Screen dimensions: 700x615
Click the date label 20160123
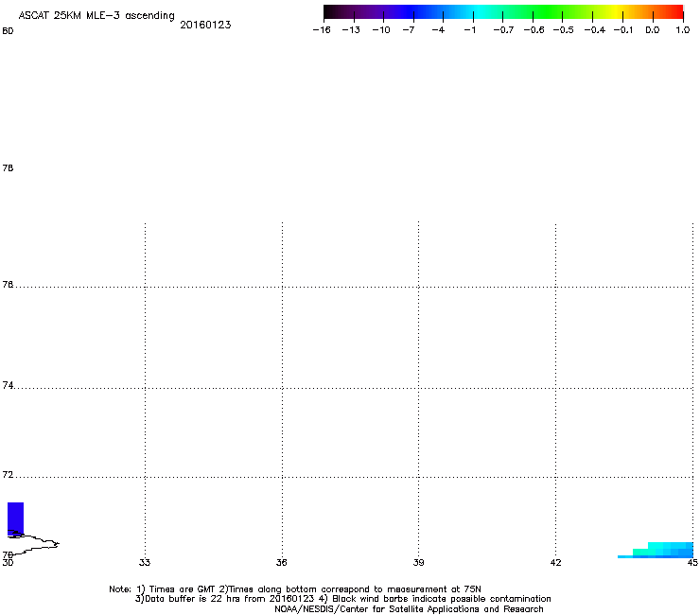pos(205,25)
